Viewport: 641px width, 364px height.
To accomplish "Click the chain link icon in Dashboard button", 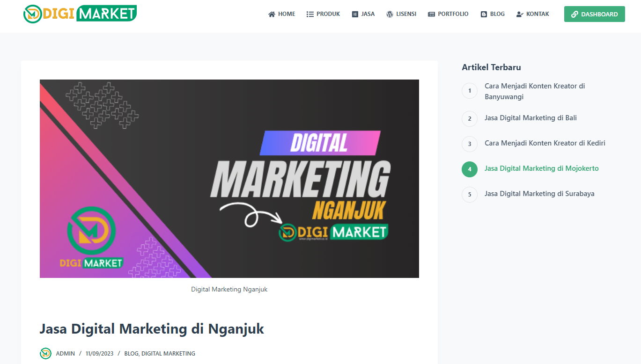I will pos(575,14).
